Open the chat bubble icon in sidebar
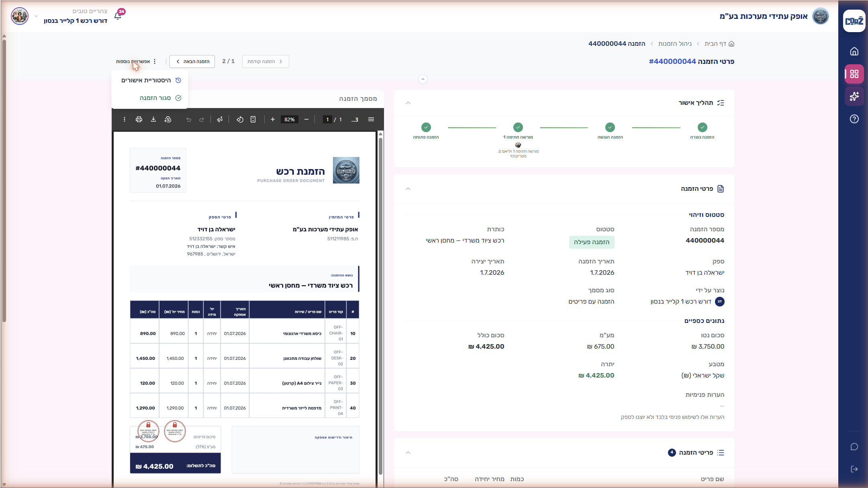Viewport: 868px width, 488px height. pos(854,447)
